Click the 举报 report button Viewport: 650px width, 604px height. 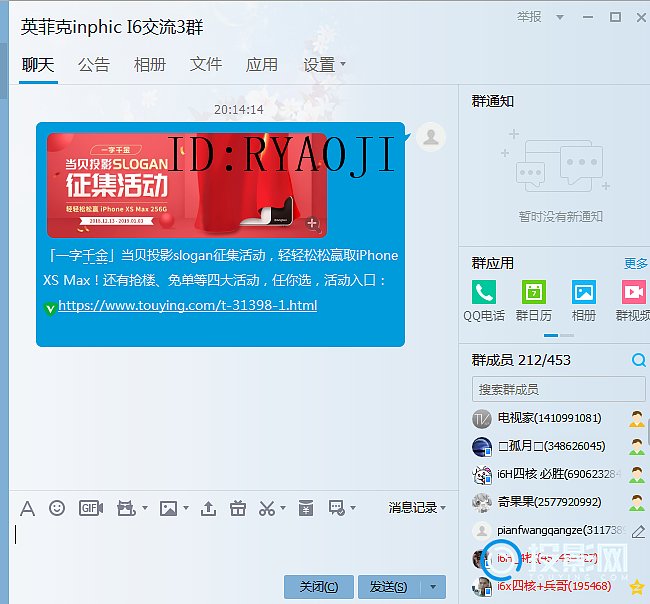coord(529,17)
